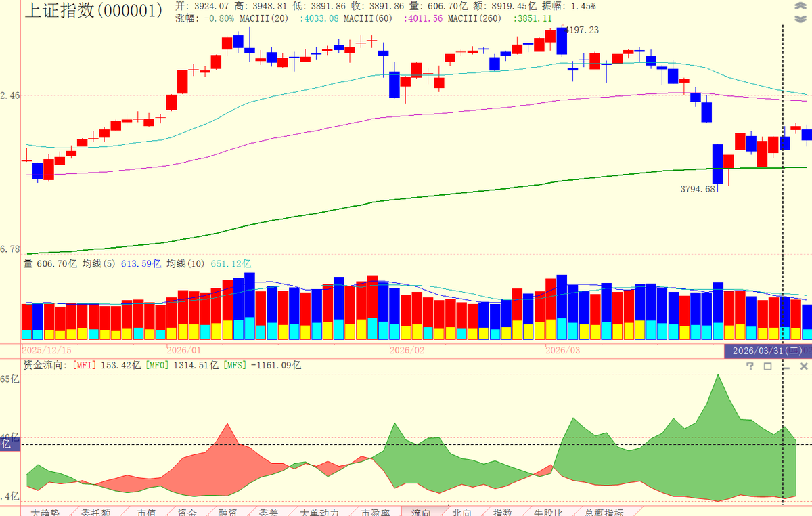
Task: Click the MACIII(60) indicator label
Action: 367,18
